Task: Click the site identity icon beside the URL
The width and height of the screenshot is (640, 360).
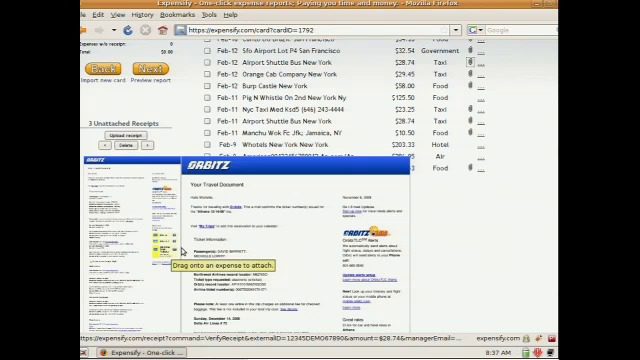Action: point(180,30)
